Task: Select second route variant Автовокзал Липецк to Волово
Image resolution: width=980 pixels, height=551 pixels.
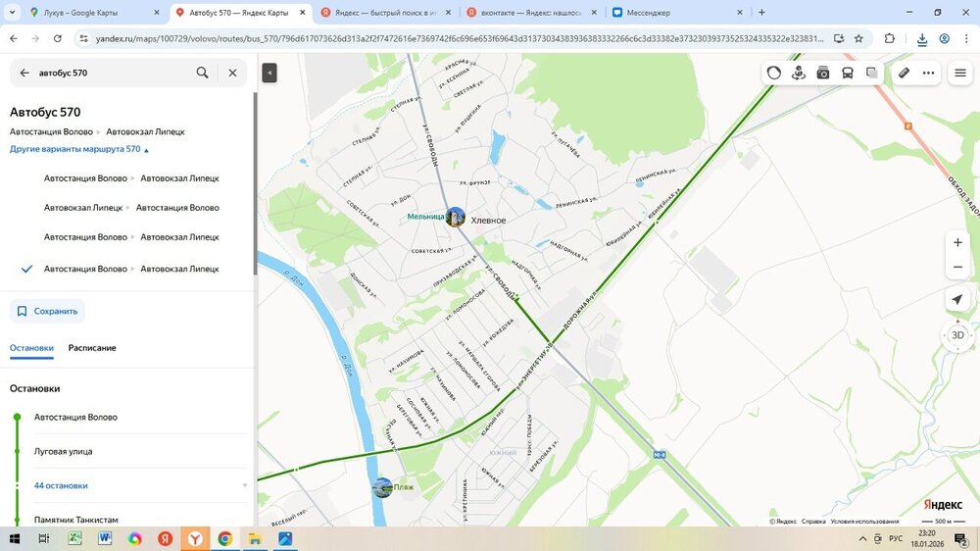Action: tap(131, 208)
